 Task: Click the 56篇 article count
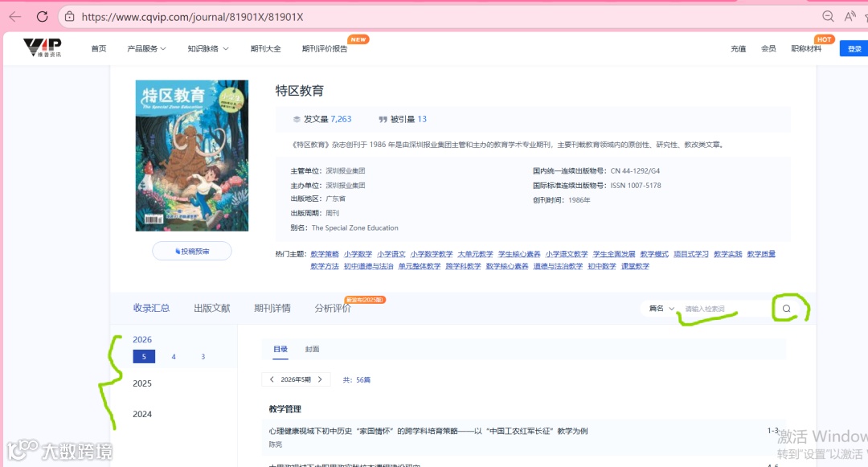point(363,380)
